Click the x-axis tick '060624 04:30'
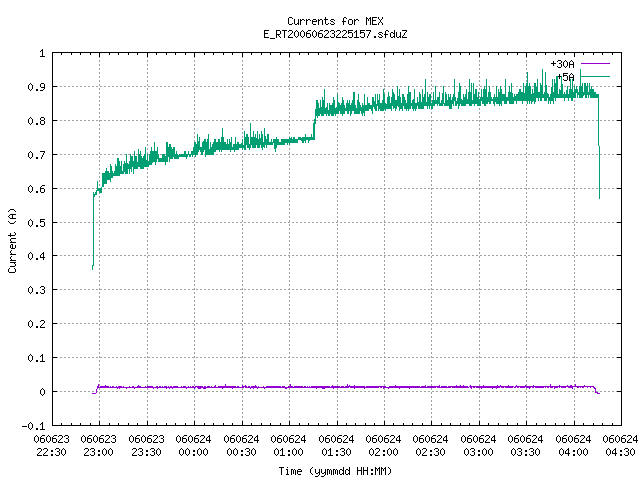The width and height of the screenshot is (640, 480). tap(620, 446)
